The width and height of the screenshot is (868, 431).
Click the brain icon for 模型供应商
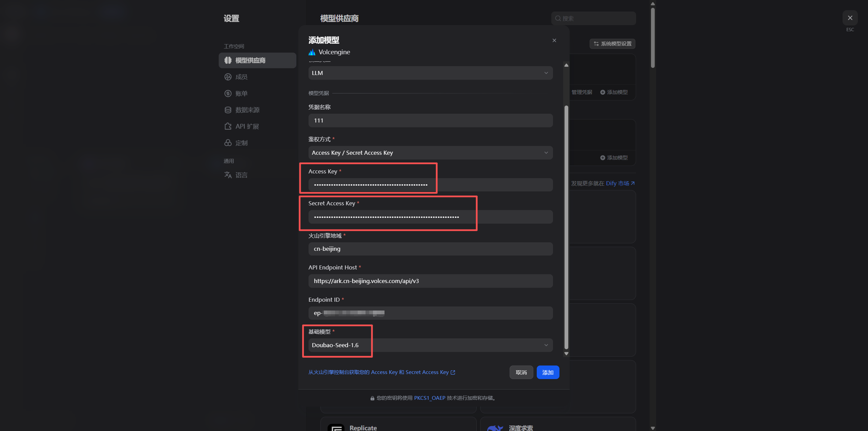[x=228, y=60]
